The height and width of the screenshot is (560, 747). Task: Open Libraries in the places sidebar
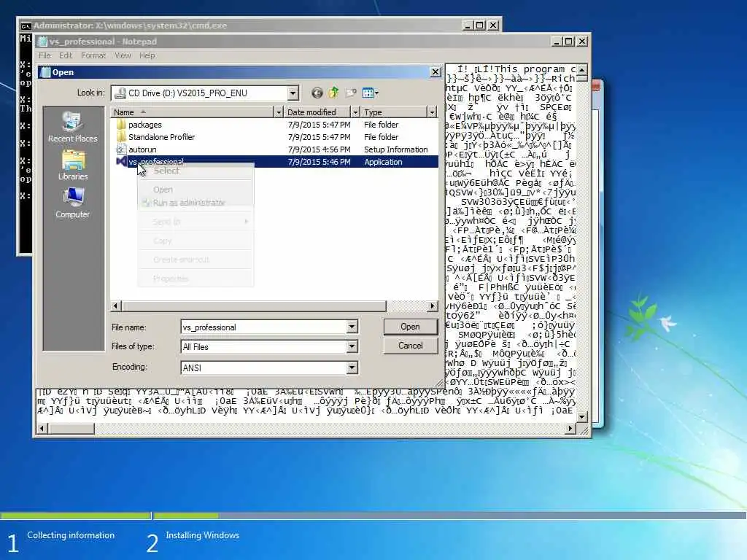(x=72, y=166)
